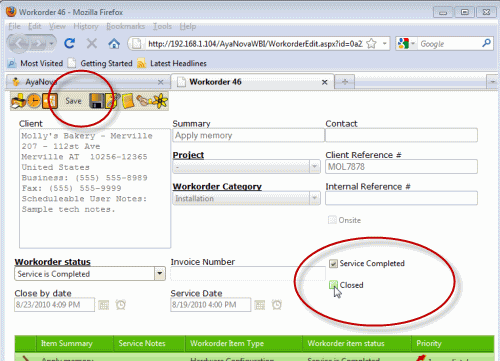Open the Edit menu
Screen dimensions: 500x361
[35, 26]
